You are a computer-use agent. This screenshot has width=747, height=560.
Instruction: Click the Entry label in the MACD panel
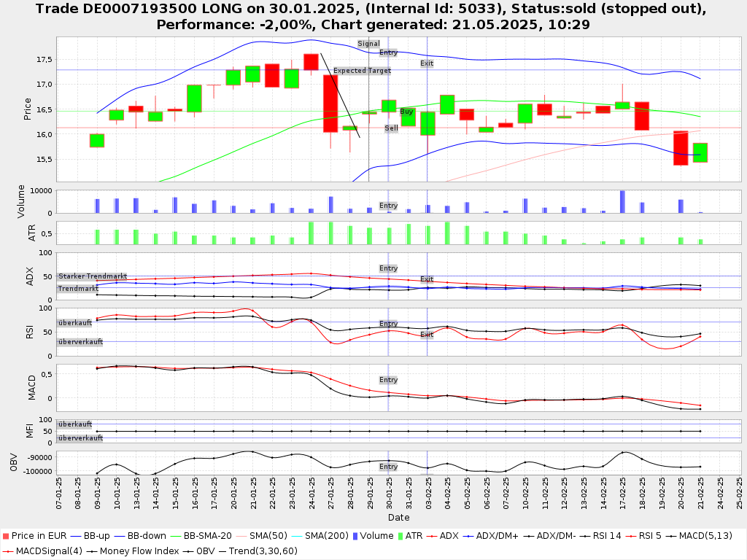point(388,380)
